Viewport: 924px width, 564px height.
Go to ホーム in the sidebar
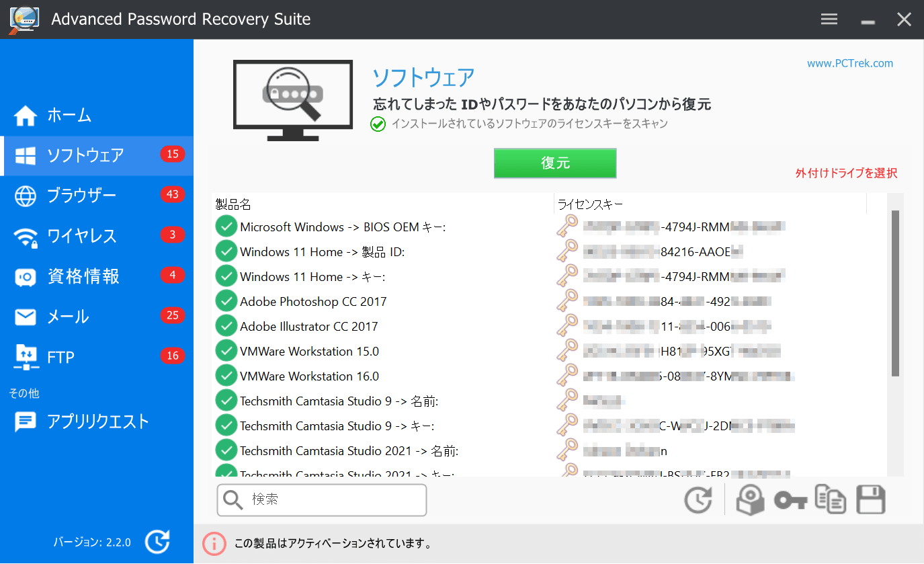point(97,115)
